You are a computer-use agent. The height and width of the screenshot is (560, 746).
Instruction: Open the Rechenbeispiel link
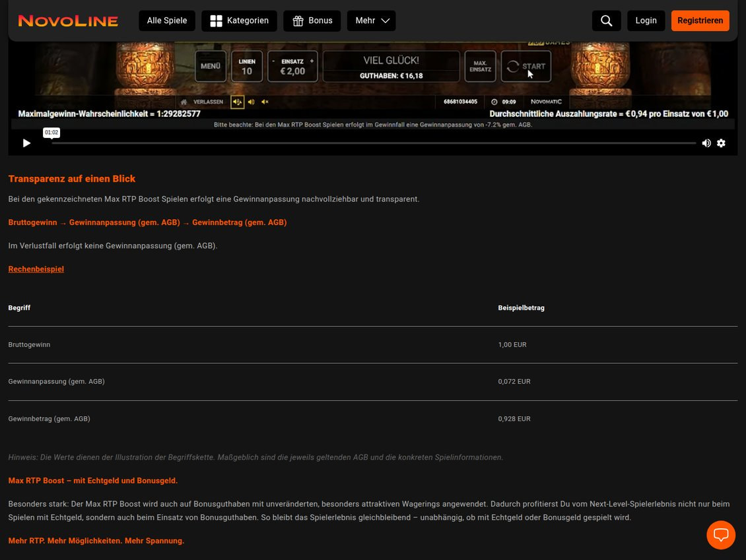[36, 269]
